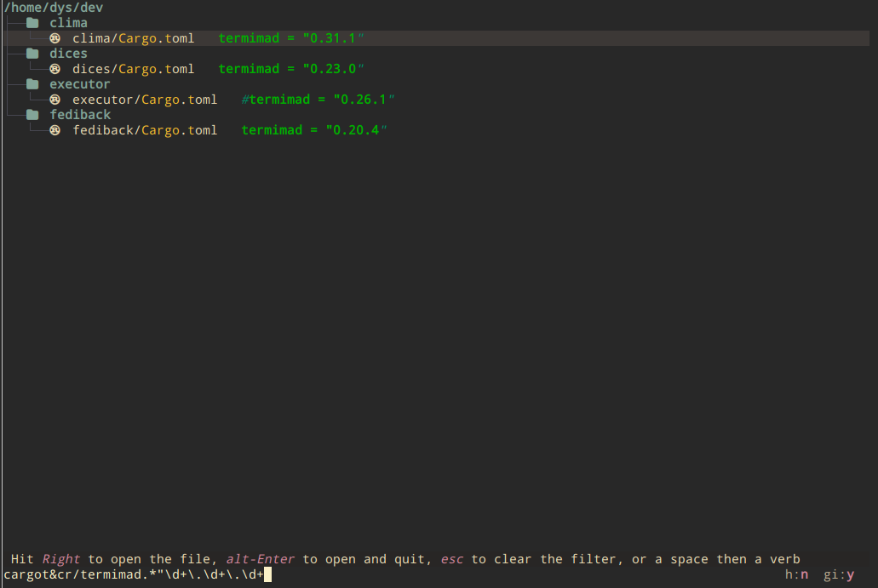Viewport: 878px width, 588px height.
Task: Click the fediback folder icon
Action: (32, 115)
